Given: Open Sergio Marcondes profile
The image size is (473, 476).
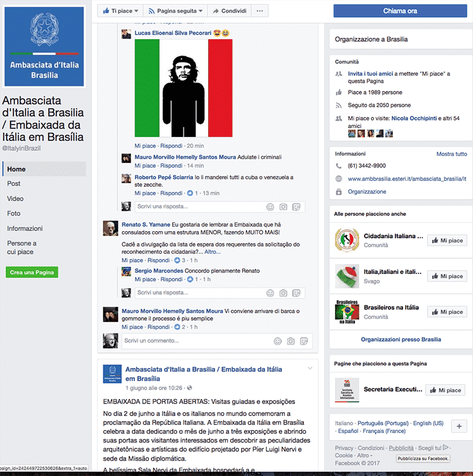Looking at the screenshot, I should click(159, 271).
